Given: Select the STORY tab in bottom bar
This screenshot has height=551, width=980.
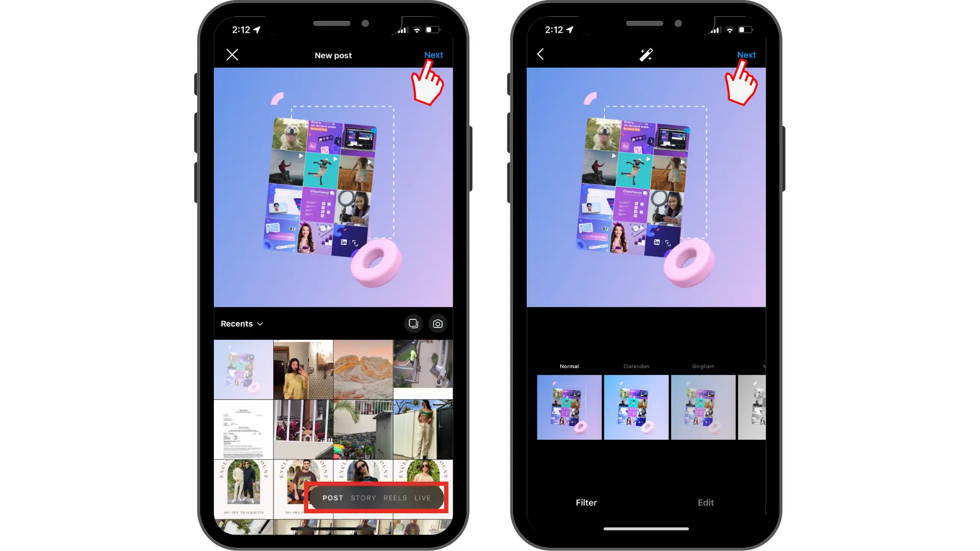Looking at the screenshot, I should pos(363,498).
